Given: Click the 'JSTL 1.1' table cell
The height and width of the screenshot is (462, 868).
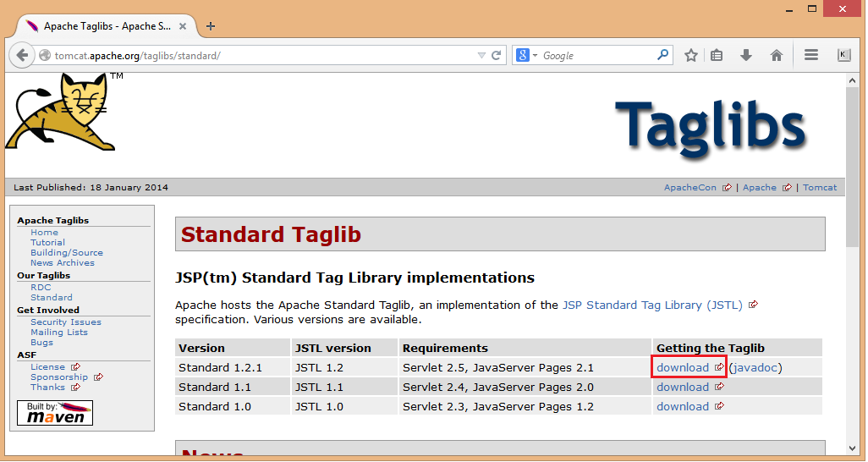Looking at the screenshot, I should tap(344, 388).
